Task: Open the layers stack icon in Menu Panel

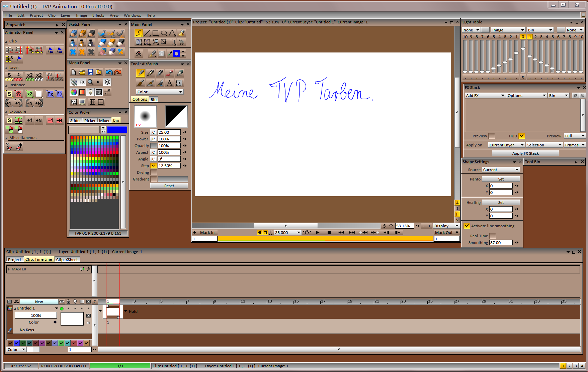Action: [107, 82]
